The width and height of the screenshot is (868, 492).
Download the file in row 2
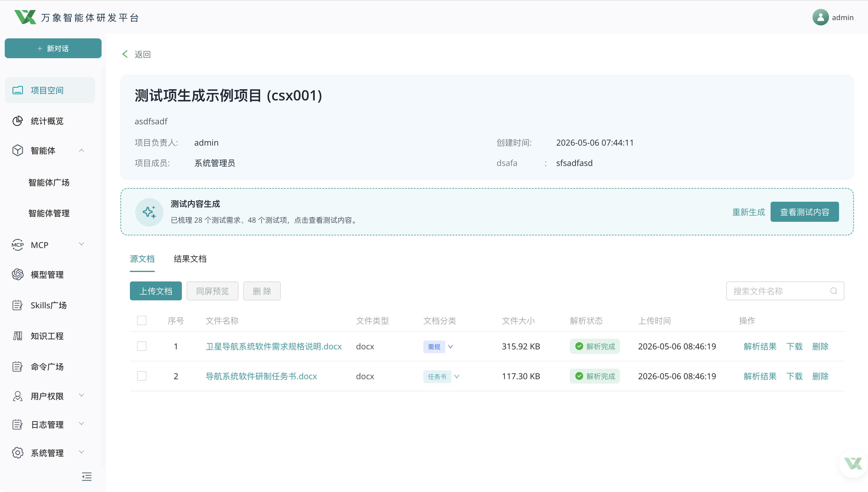(794, 376)
